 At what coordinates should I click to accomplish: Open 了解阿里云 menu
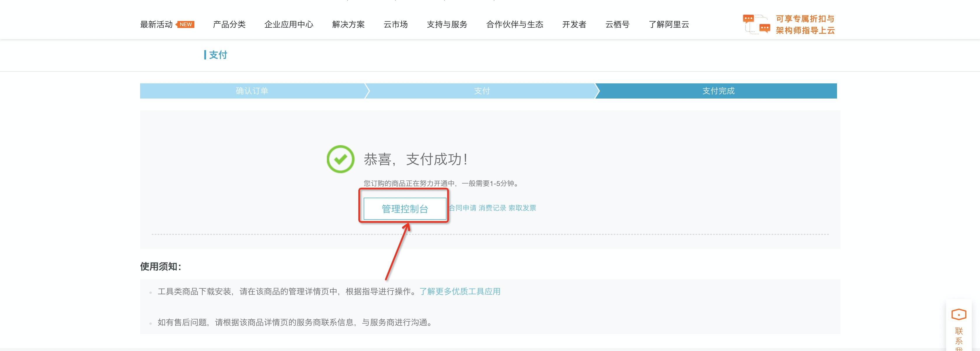coord(669,25)
